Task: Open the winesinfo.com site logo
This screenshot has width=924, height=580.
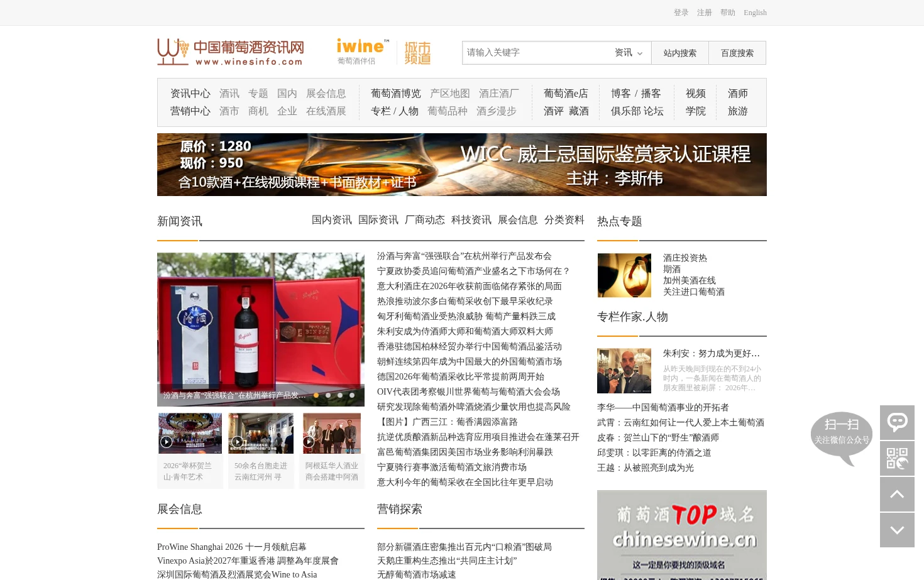Action: 231,52
